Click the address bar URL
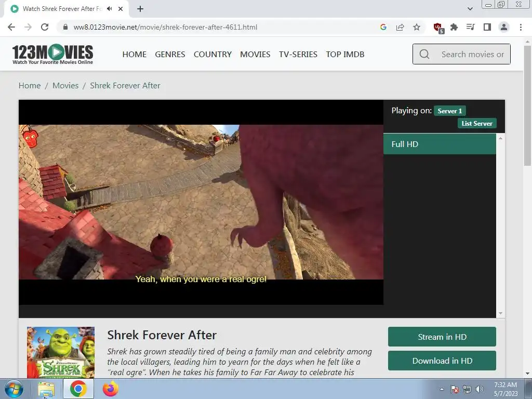532x399 pixels. pos(165,27)
